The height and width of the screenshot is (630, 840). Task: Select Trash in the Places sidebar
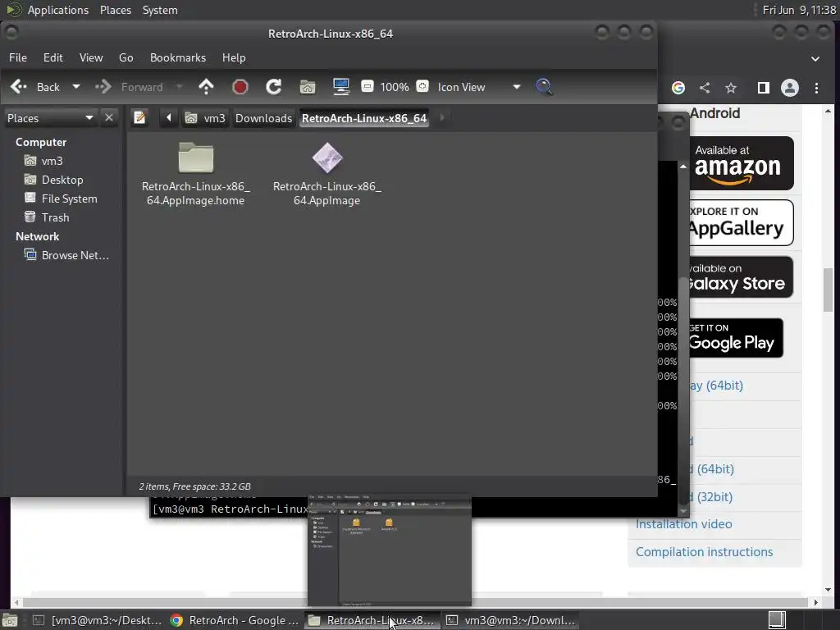47,217
